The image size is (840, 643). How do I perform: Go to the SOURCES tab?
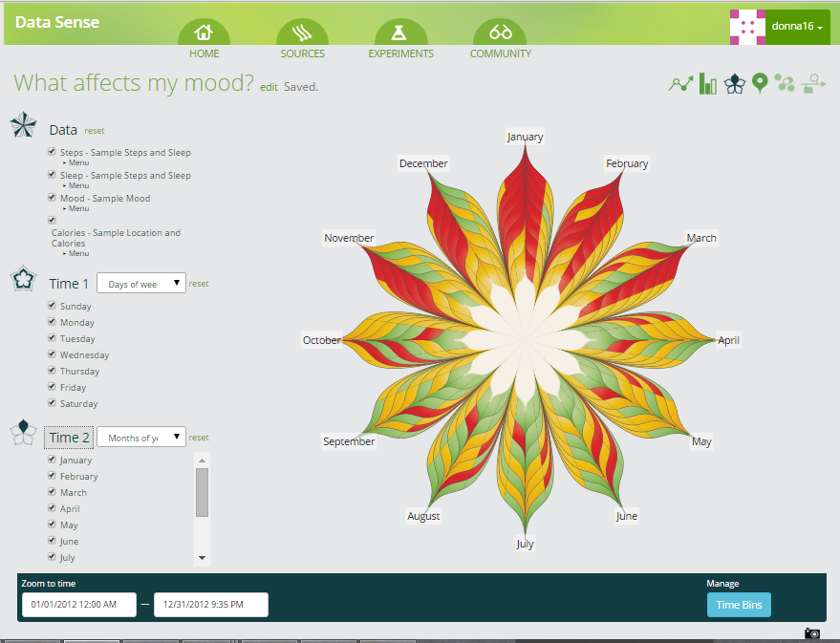point(302,54)
